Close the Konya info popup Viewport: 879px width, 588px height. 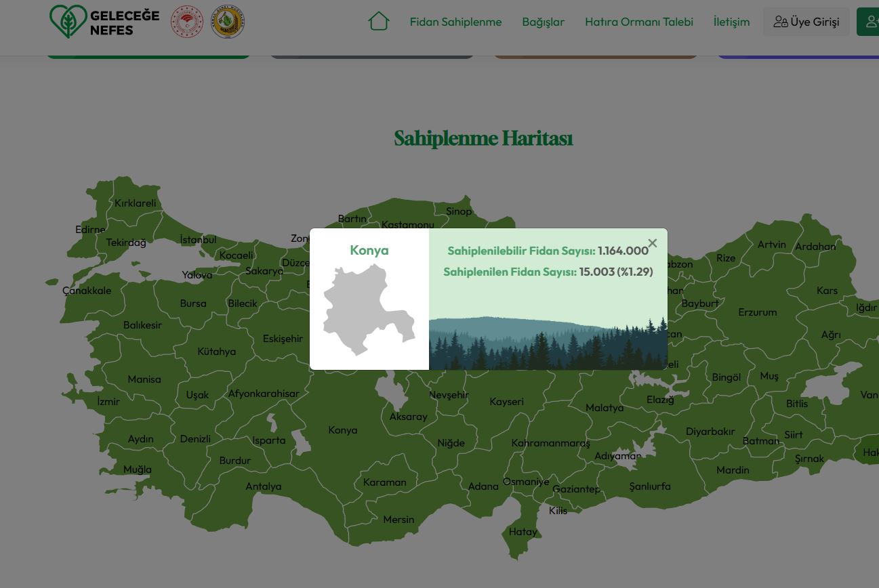(x=652, y=243)
